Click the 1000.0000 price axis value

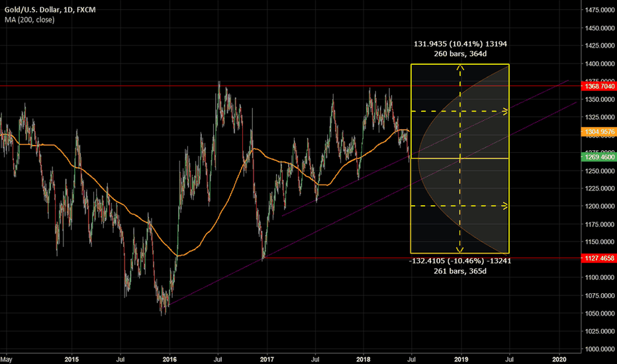[600, 349]
